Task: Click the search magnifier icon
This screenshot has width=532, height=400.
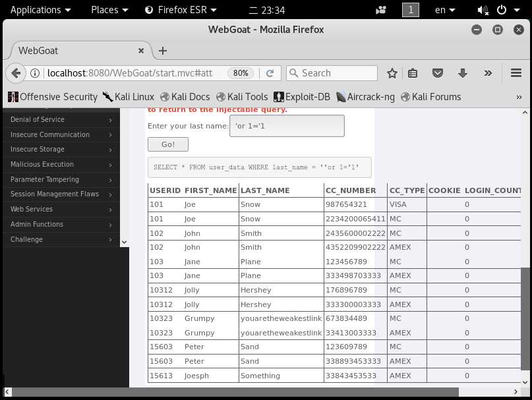Action: pyautogui.click(x=294, y=73)
